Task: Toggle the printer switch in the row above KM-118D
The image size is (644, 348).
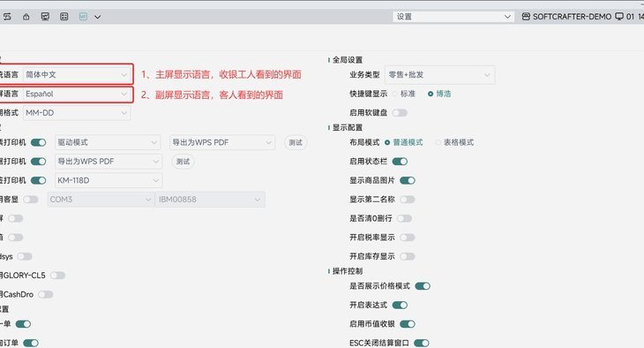Action: 38,162
